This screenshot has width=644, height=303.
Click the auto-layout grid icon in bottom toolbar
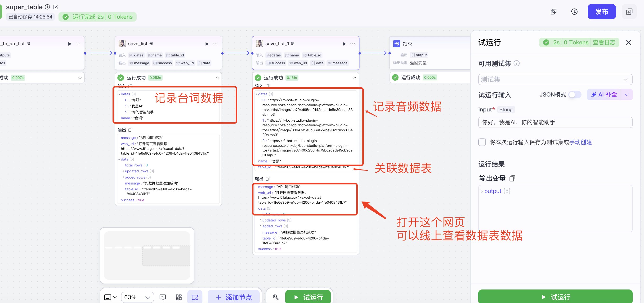pyautogui.click(x=179, y=297)
